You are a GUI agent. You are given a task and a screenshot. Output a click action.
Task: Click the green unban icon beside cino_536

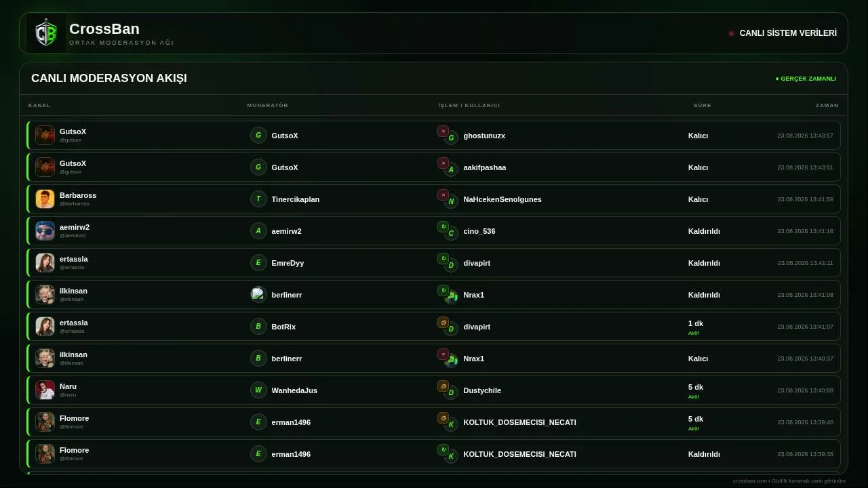pos(443,226)
